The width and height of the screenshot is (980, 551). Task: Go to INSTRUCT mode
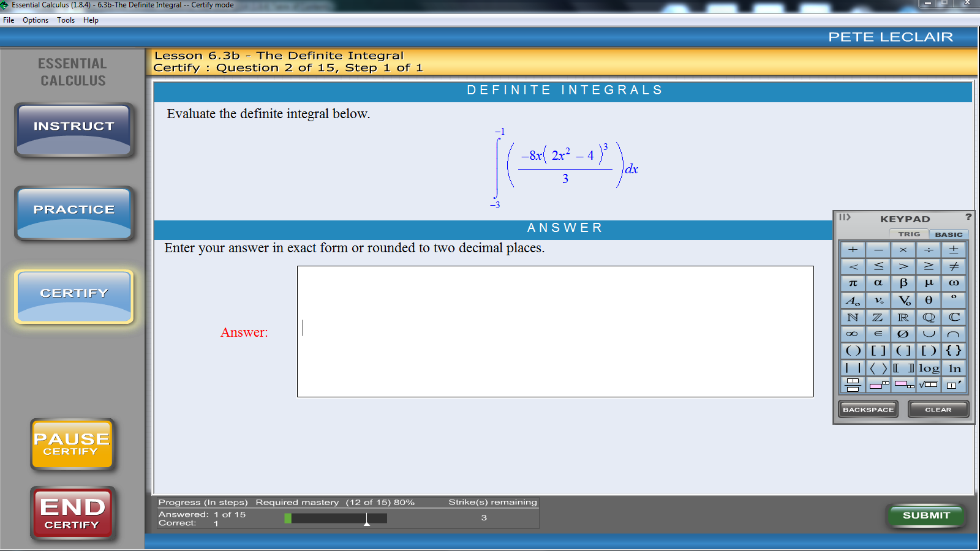click(74, 129)
